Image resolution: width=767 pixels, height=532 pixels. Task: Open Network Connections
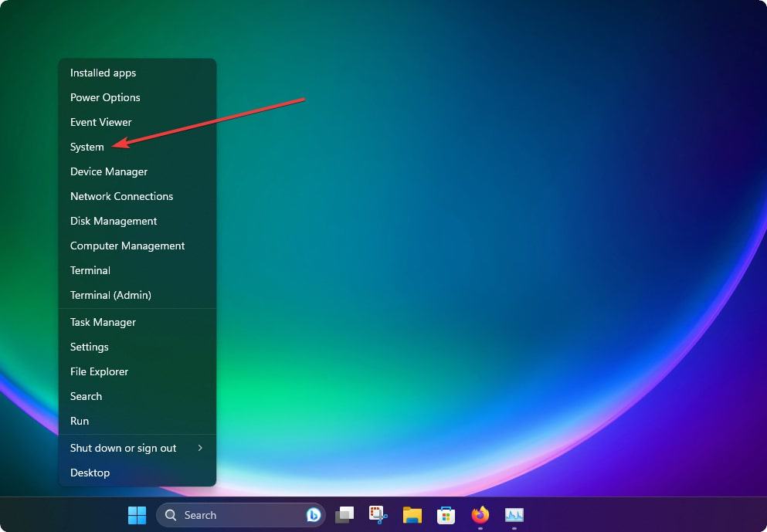(x=121, y=196)
